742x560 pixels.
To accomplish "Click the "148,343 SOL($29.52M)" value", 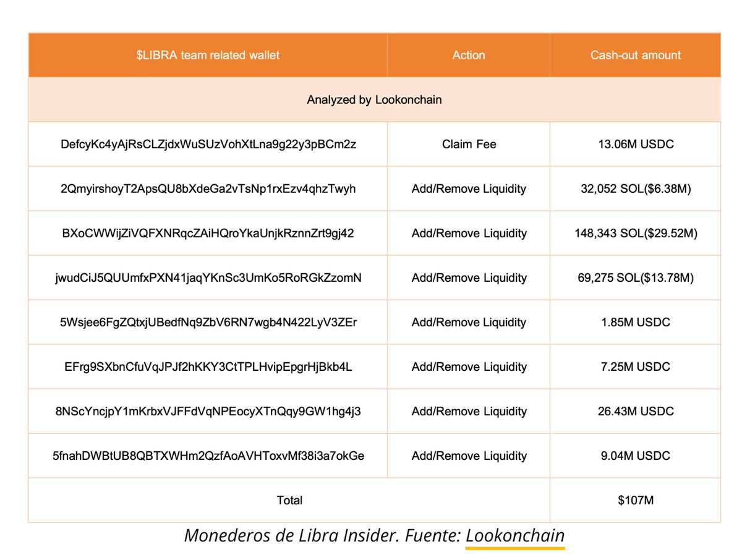I will pyautogui.click(x=635, y=233).
